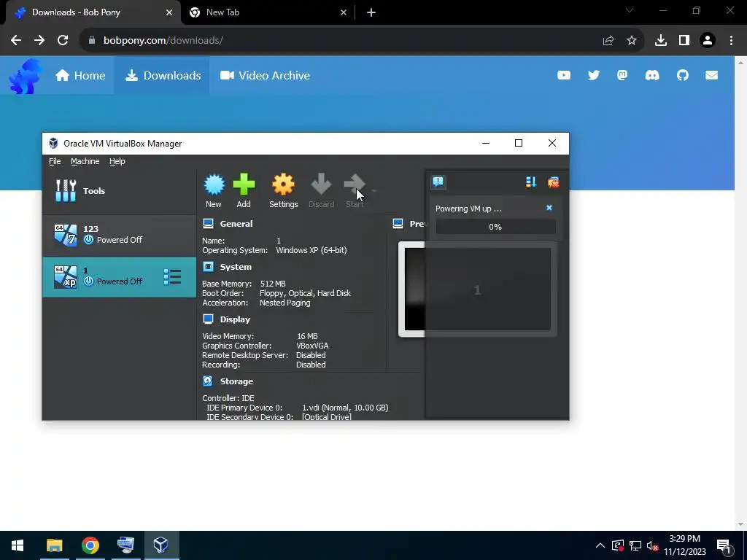Open the GitHub icon link
Image resolution: width=747 pixels, height=560 pixels.
(683, 75)
